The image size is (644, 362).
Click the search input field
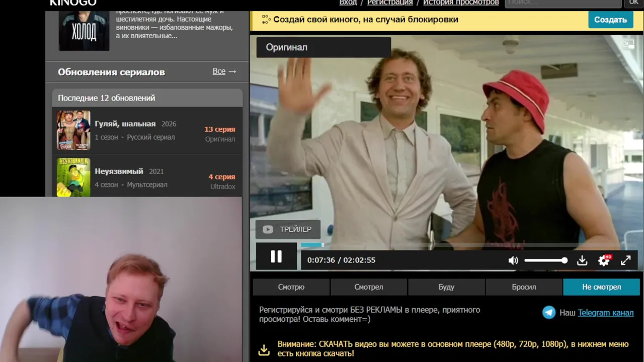point(563,3)
